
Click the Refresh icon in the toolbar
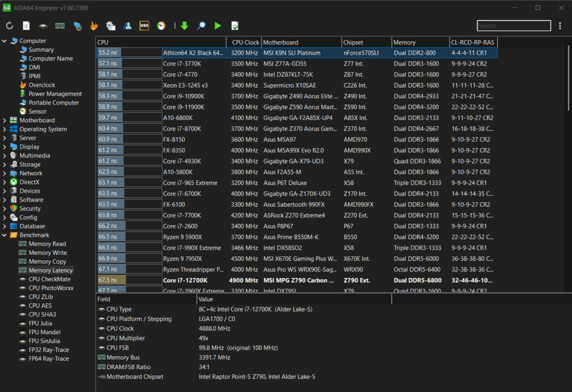click(9, 26)
